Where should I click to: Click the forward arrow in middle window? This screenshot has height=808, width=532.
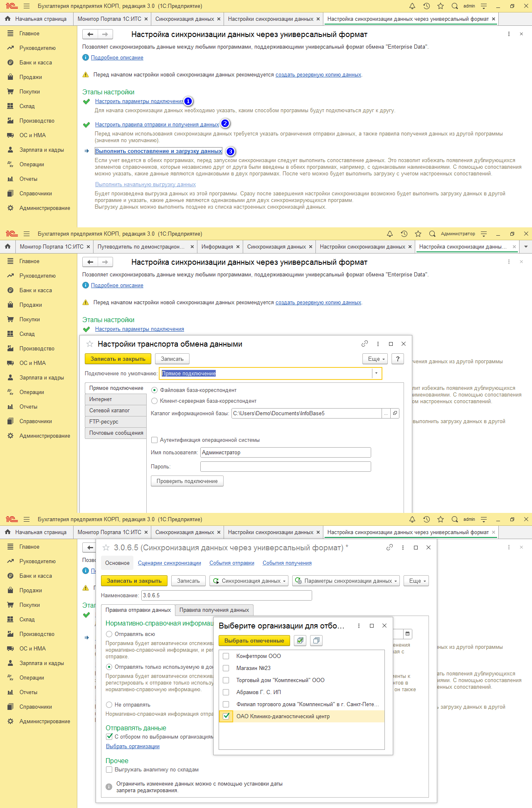[106, 262]
